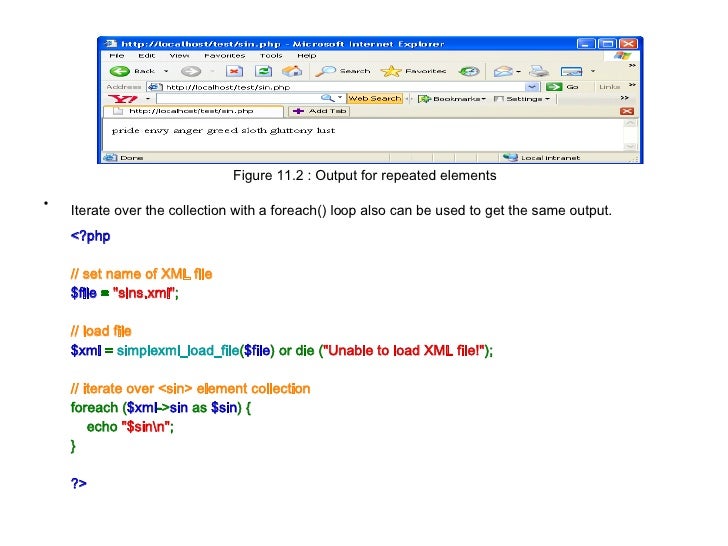Click the Refresh page icon
The image size is (728, 546).
[263, 71]
